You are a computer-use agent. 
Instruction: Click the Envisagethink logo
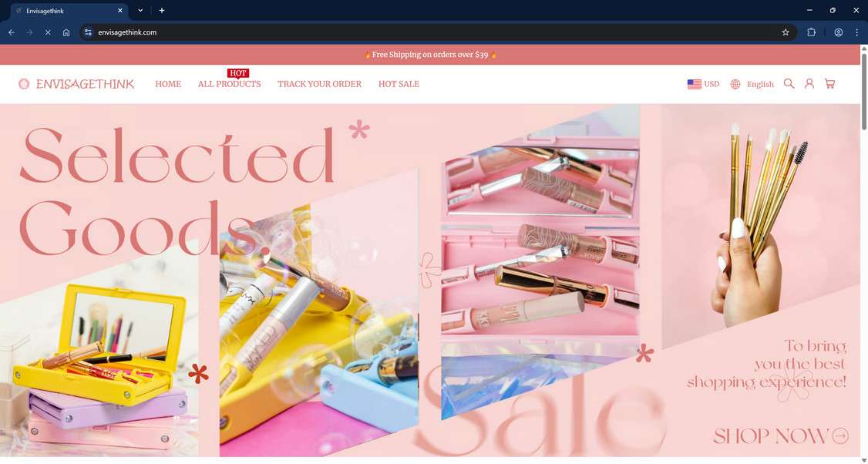coord(76,83)
